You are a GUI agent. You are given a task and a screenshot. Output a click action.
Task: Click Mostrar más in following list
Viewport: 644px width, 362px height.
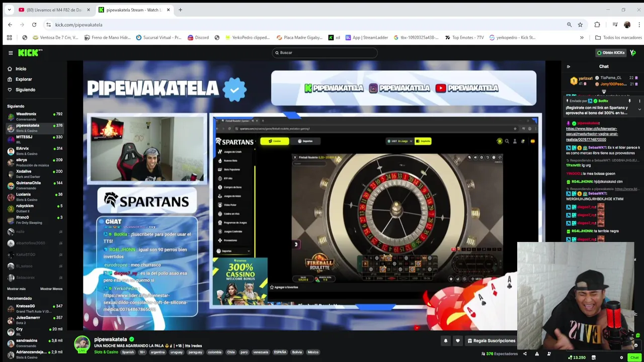pos(16,289)
